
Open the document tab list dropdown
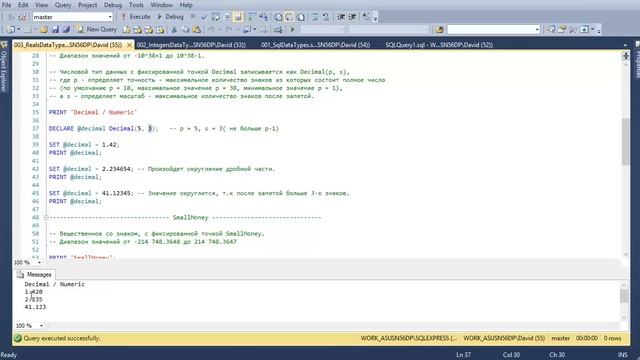click(625, 45)
